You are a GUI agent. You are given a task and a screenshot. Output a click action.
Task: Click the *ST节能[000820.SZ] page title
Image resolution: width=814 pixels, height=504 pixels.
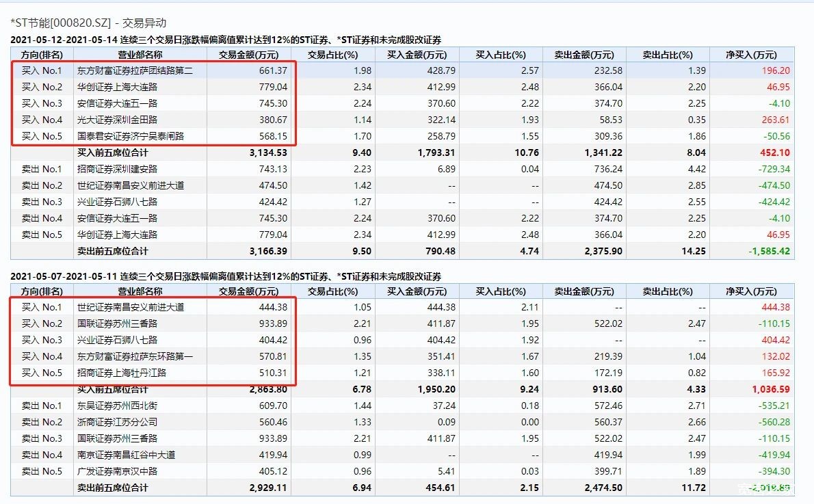coord(88,23)
